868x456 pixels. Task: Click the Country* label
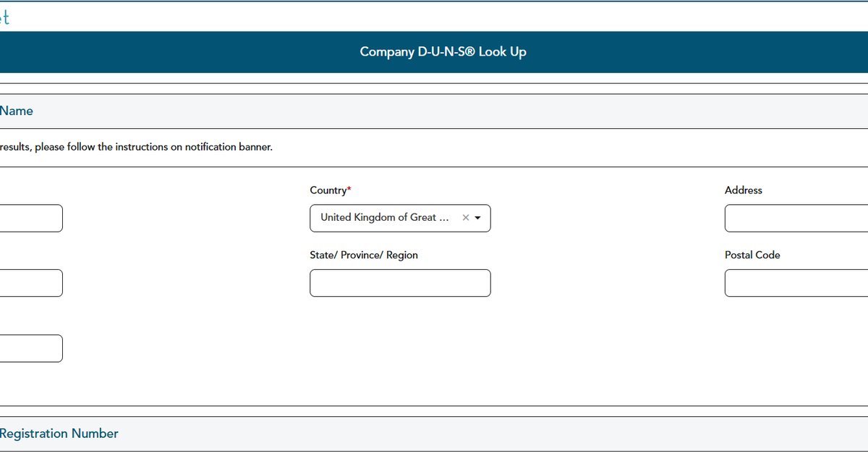click(x=331, y=190)
